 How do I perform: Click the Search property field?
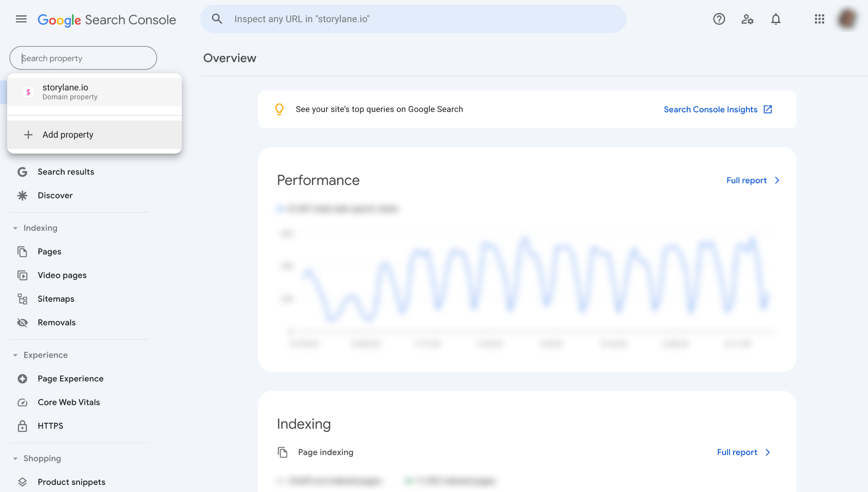click(x=83, y=58)
